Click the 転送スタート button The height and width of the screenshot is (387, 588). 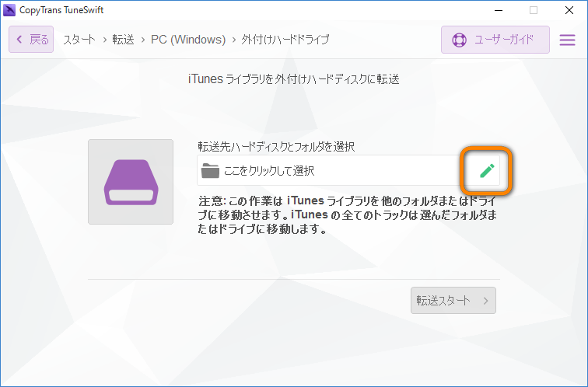(453, 301)
